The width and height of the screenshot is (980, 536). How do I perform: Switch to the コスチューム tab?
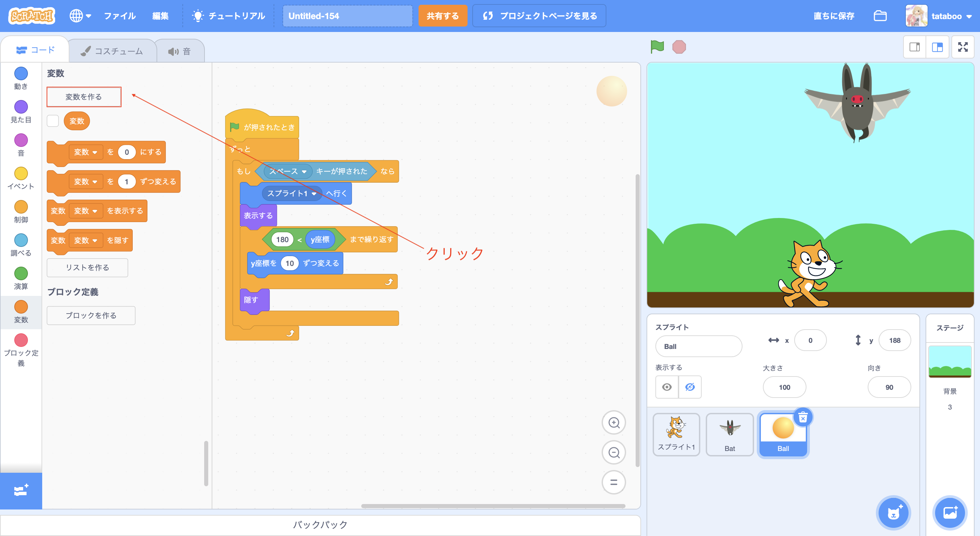point(112,51)
